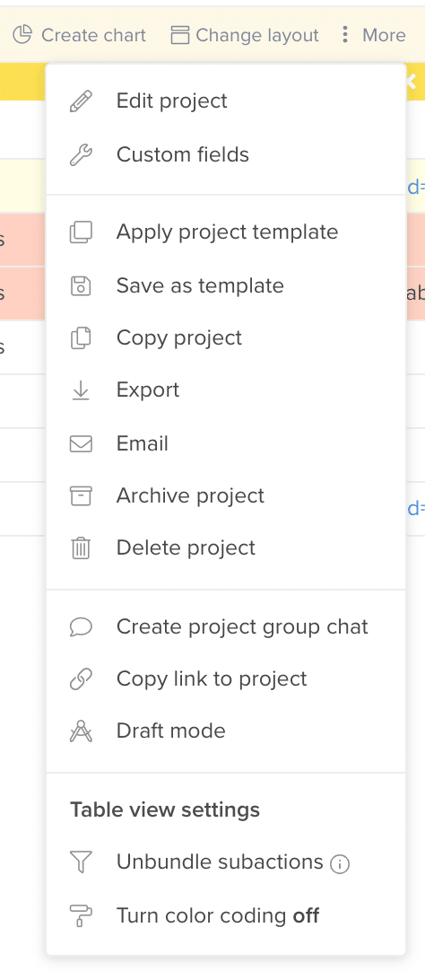The image size is (425, 980).
Task: Click the archive box icon
Action: [81, 496]
